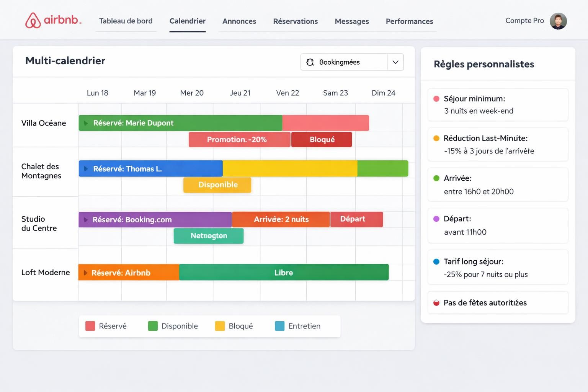Open the Pas de fêtes autoritźes rule

pyautogui.click(x=498, y=303)
